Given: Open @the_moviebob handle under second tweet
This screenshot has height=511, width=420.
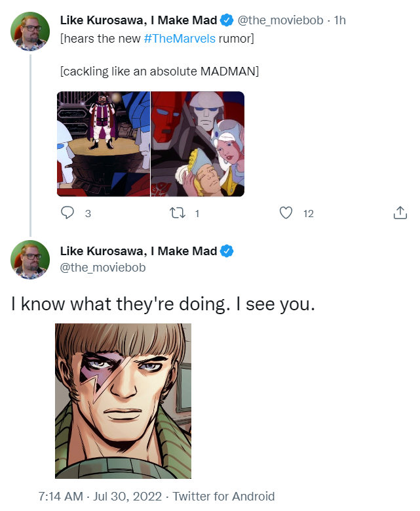Looking at the screenshot, I should click(103, 268).
